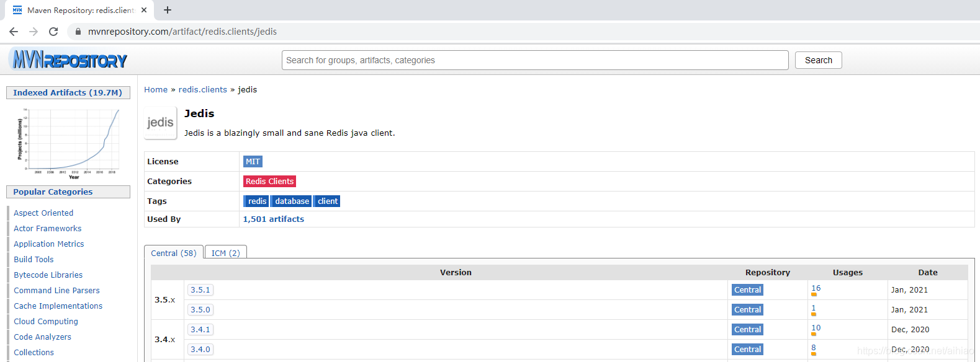Click the Usages column header
This screenshot has height=362, width=980.
click(x=848, y=273)
